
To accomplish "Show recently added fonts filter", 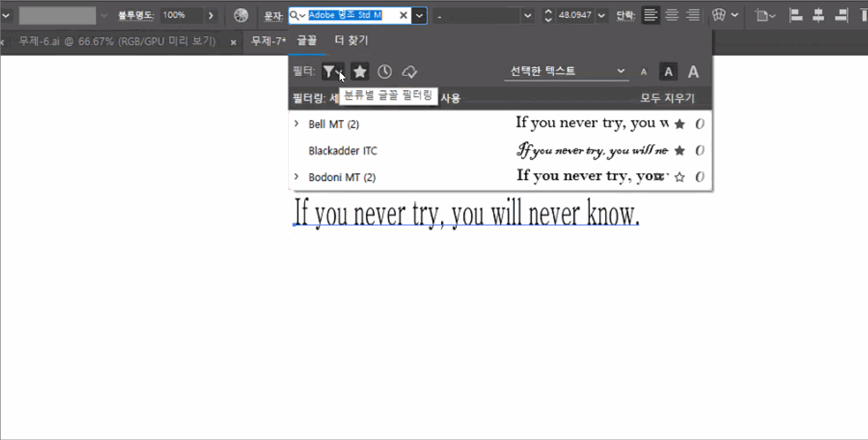I will (x=384, y=71).
